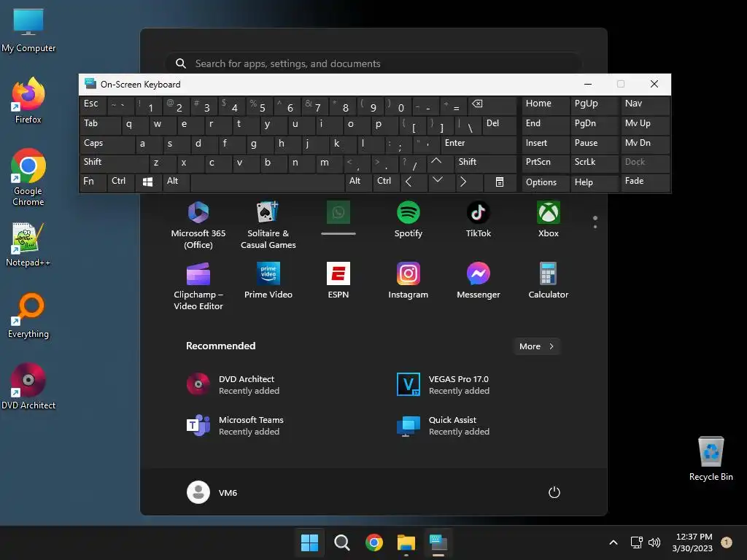Open the ESPN app

pos(338,281)
